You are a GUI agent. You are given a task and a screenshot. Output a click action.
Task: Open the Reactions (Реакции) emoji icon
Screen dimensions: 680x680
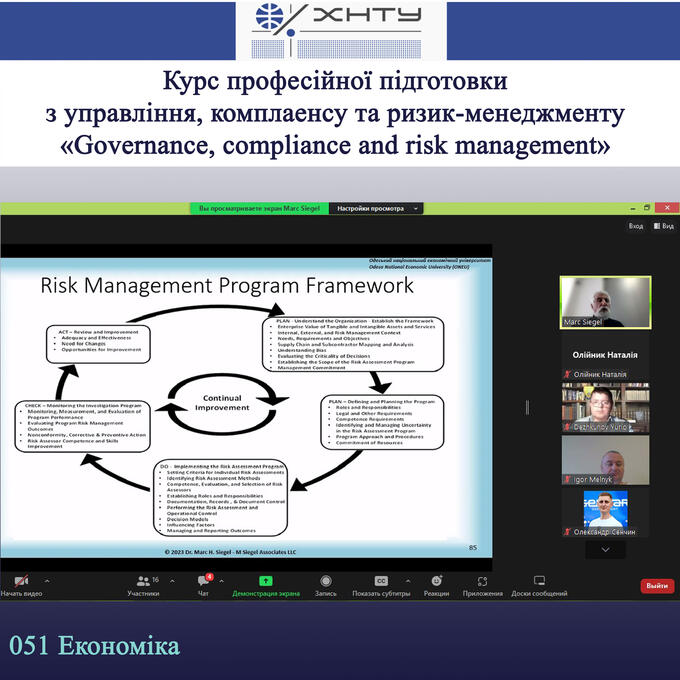(x=436, y=581)
